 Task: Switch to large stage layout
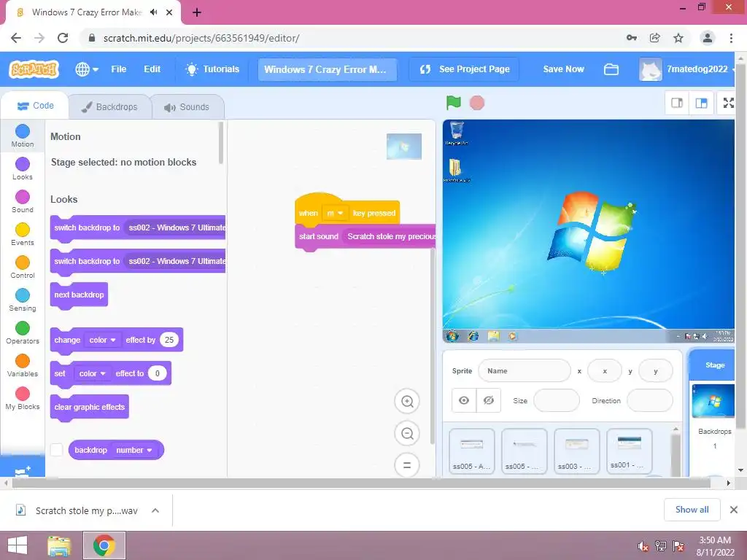tap(701, 103)
